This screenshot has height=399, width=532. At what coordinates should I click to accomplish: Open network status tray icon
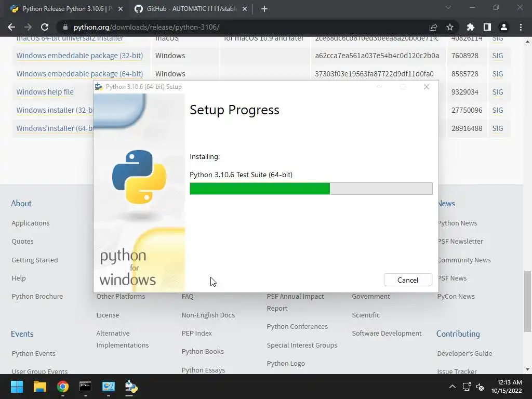coord(467,387)
